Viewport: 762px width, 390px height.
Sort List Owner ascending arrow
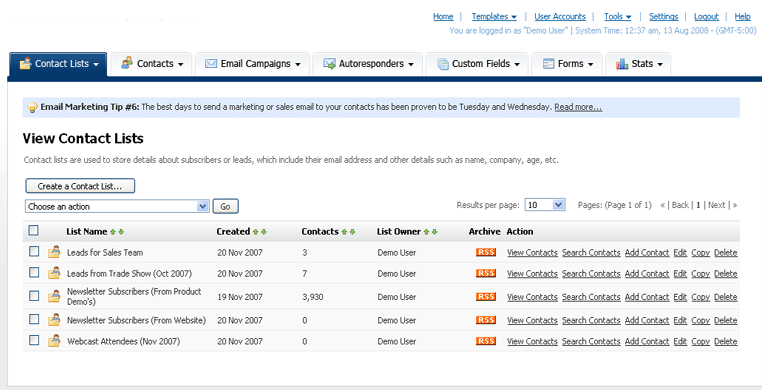pyautogui.click(x=426, y=232)
